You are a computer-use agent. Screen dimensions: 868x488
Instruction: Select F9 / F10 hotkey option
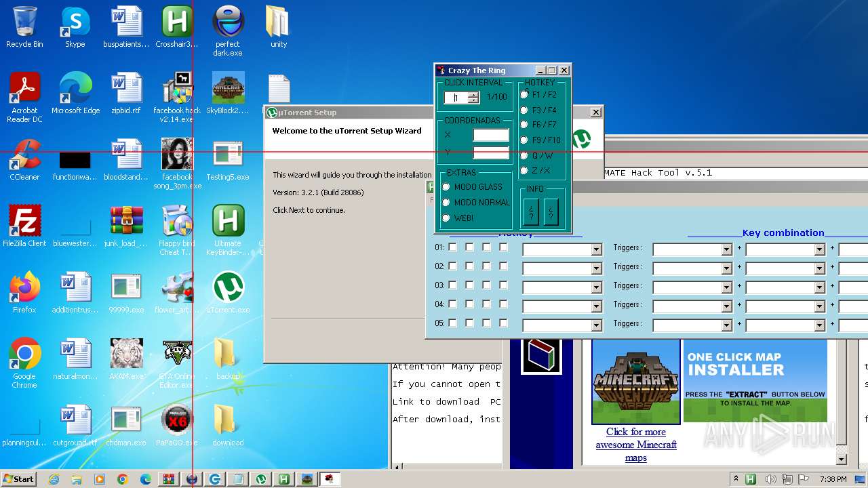point(524,140)
